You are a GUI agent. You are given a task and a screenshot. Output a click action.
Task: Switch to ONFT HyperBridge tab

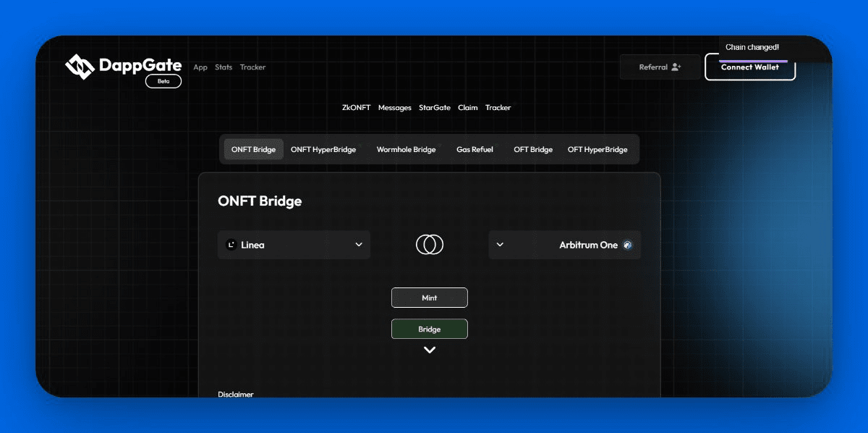323,149
